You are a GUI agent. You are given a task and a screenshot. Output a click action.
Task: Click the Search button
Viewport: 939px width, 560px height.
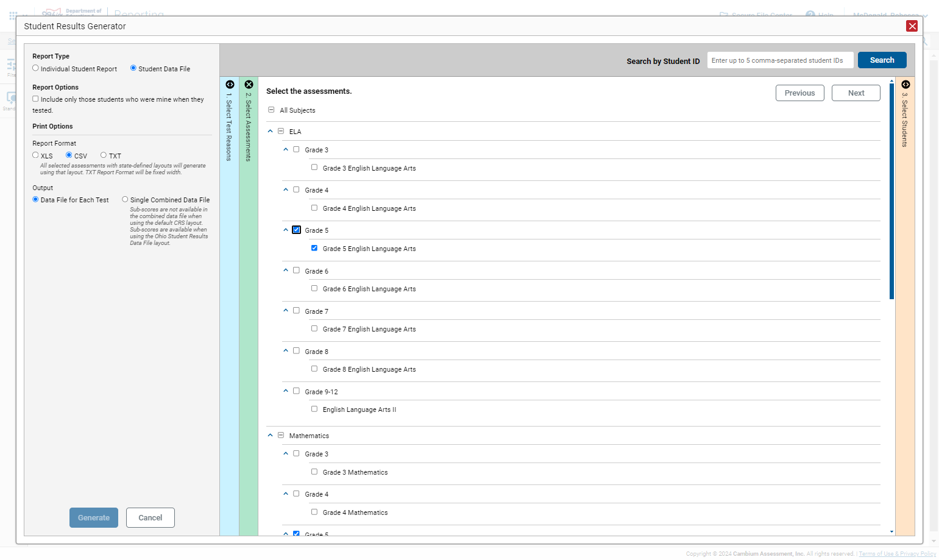click(x=882, y=60)
